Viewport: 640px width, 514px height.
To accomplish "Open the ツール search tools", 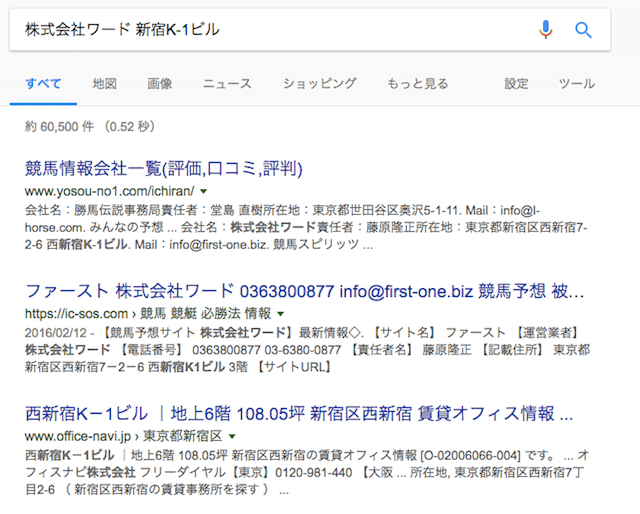I will click(577, 84).
